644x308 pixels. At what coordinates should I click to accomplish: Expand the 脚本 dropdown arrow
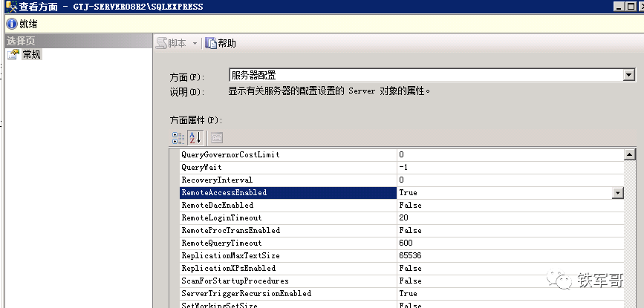(195, 43)
